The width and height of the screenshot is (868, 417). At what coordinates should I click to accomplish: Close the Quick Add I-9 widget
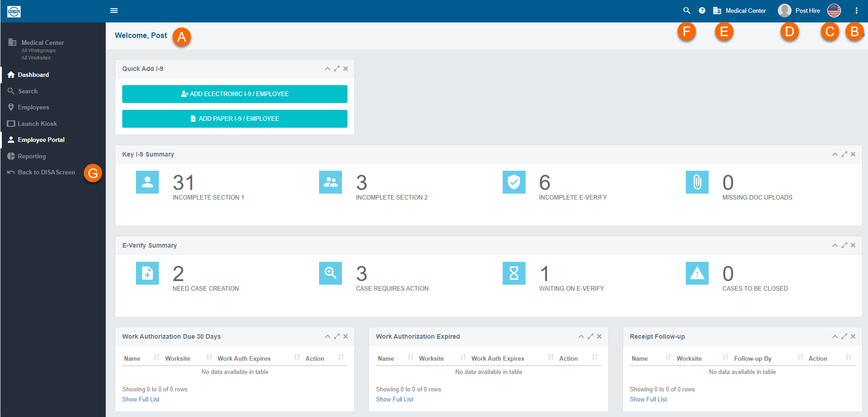point(346,69)
